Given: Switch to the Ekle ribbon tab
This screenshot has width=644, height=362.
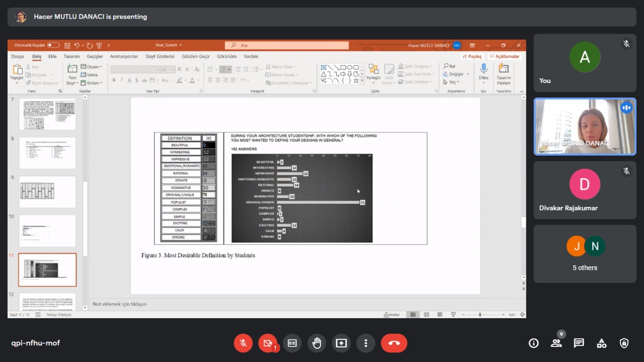Looking at the screenshot, I should point(52,56).
